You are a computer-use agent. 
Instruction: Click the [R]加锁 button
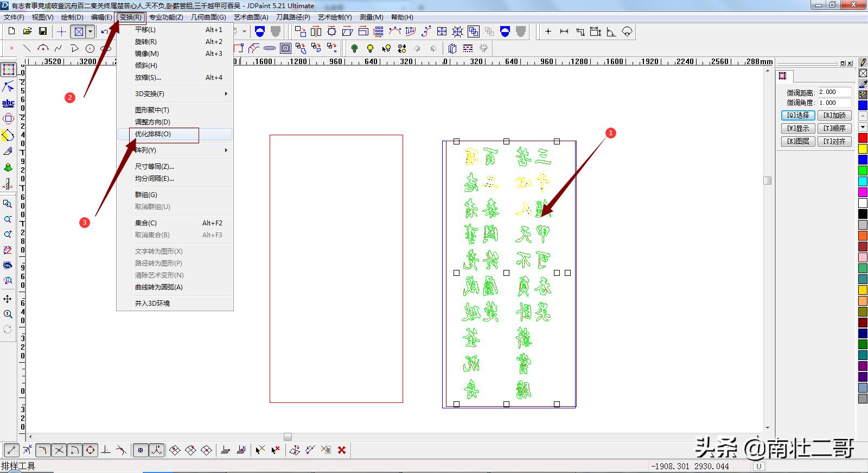(834, 115)
